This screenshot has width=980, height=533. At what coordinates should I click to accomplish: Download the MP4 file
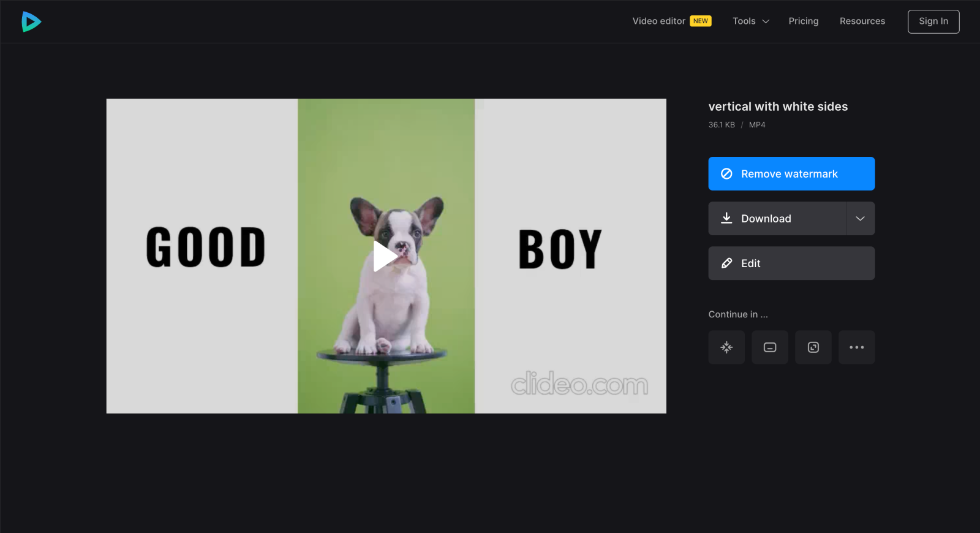click(777, 218)
